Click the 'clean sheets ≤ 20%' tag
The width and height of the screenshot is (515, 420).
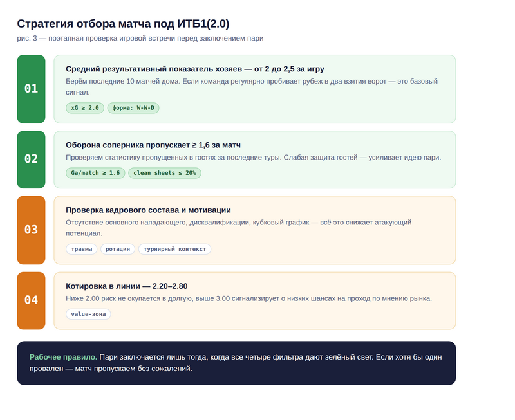(165, 173)
